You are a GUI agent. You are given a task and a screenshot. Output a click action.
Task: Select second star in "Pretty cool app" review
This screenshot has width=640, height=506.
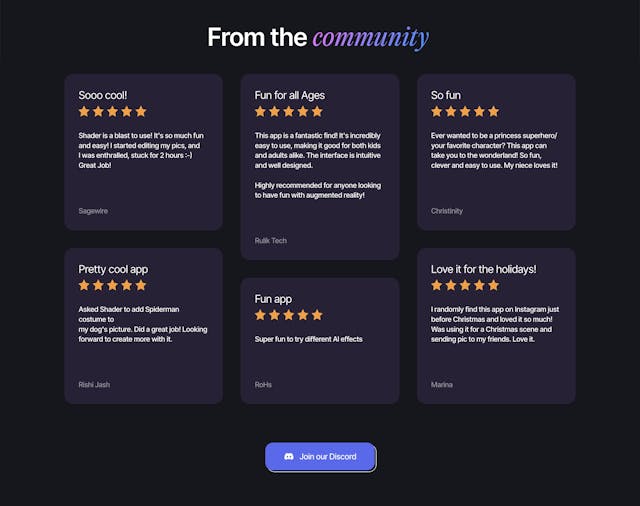99,286
